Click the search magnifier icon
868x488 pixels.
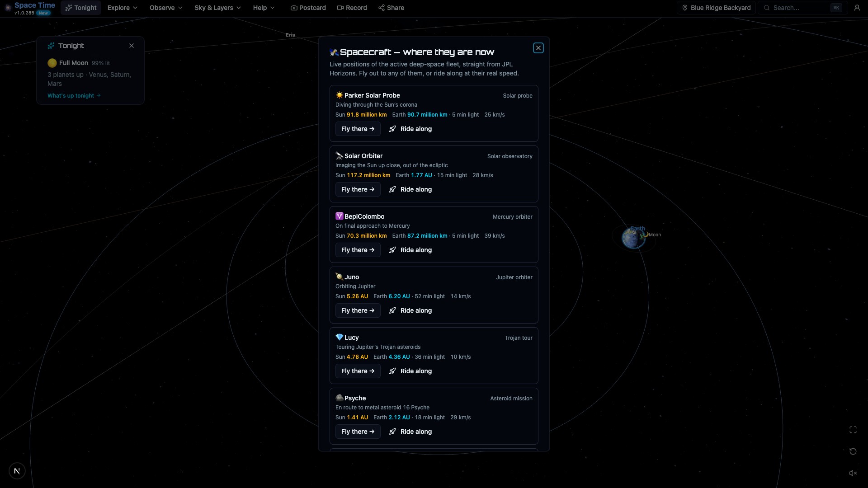pos(767,8)
